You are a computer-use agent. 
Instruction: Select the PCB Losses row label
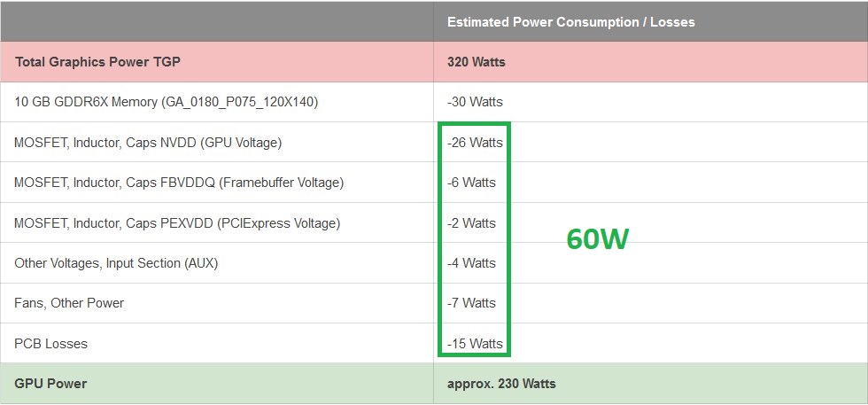click(51, 344)
